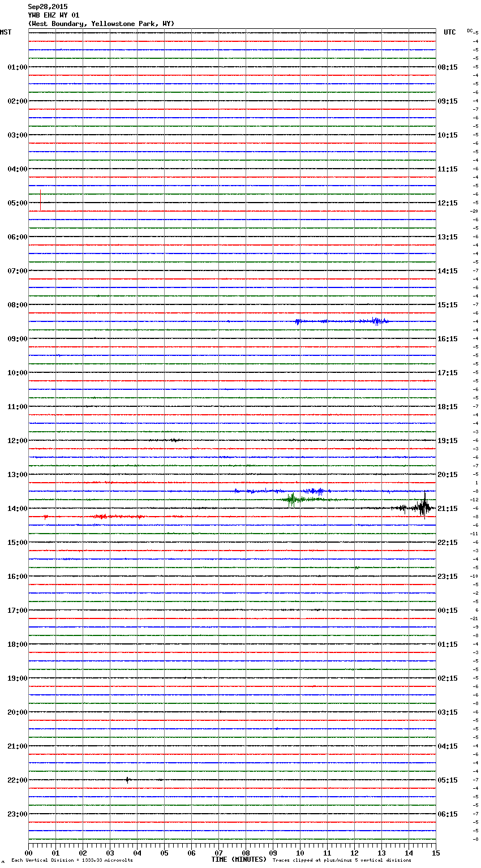The width and height of the screenshot is (481, 868).
Task: Select the 16:00 MST row label
Action: coord(17,577)
